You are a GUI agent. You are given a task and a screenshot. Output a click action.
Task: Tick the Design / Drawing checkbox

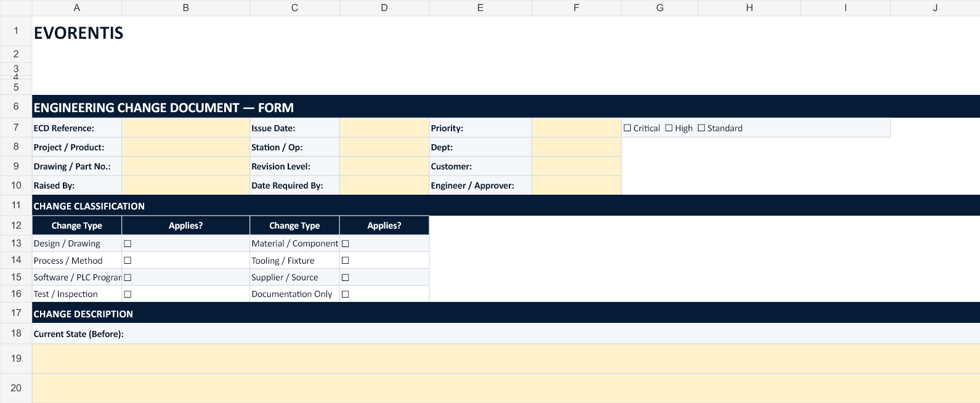coord(128,243)
